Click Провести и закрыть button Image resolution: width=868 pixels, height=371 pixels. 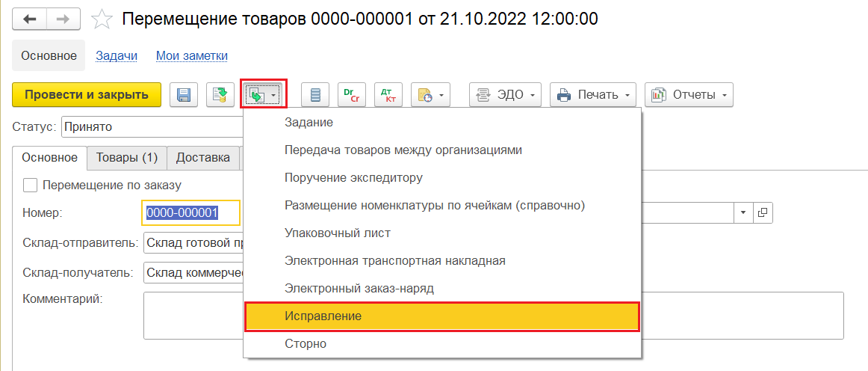[x=87, y=95]
